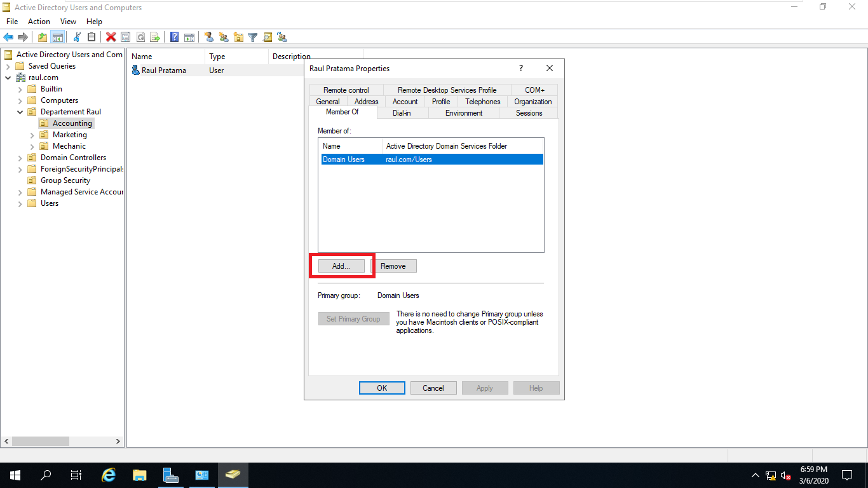Click the Add to group icon
Screen dimensions: 868x488
(x=282, y=37)
